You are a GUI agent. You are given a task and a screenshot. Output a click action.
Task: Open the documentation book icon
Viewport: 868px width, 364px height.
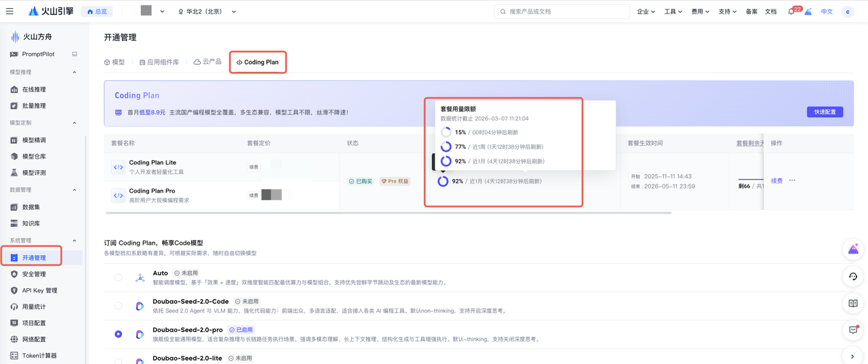pos(853,303)
